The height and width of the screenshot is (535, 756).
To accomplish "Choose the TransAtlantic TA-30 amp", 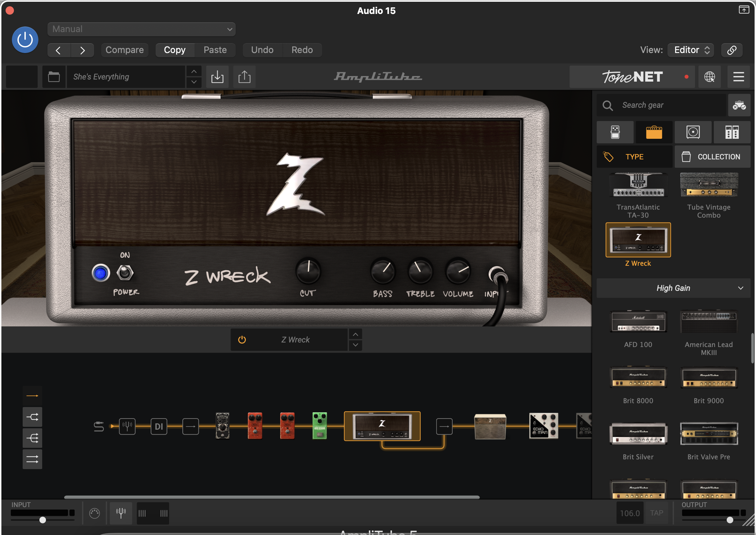I will tap(638, 196).
